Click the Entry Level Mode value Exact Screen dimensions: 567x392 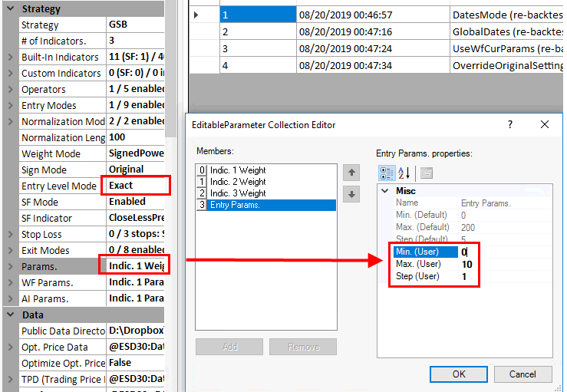point(137,186)
